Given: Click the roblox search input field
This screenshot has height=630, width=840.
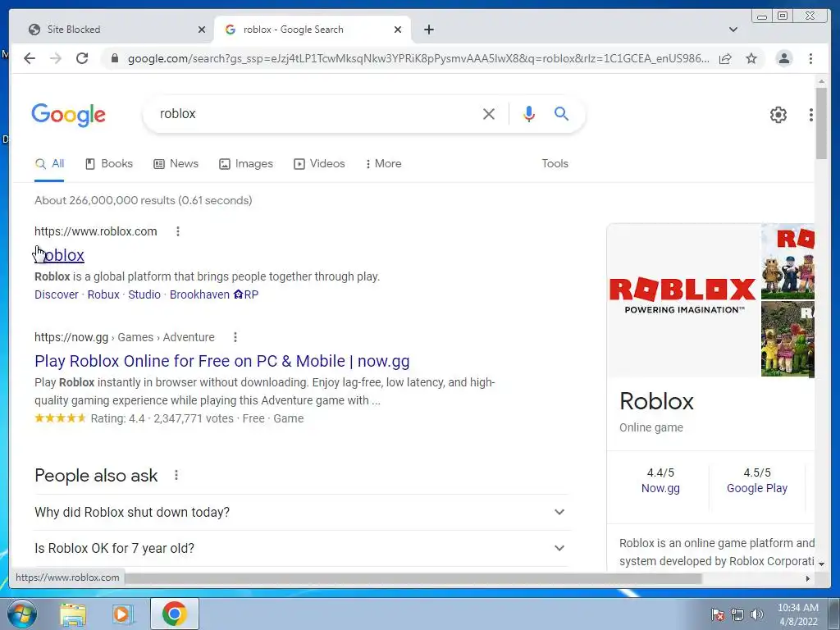Looking at the screenshot, I should [x=316, y=113].
